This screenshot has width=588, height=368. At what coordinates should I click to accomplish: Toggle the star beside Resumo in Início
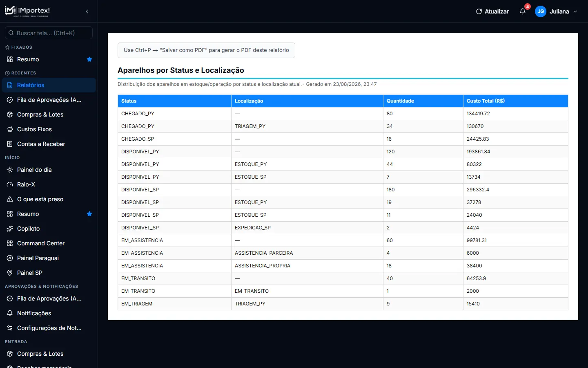89,214
